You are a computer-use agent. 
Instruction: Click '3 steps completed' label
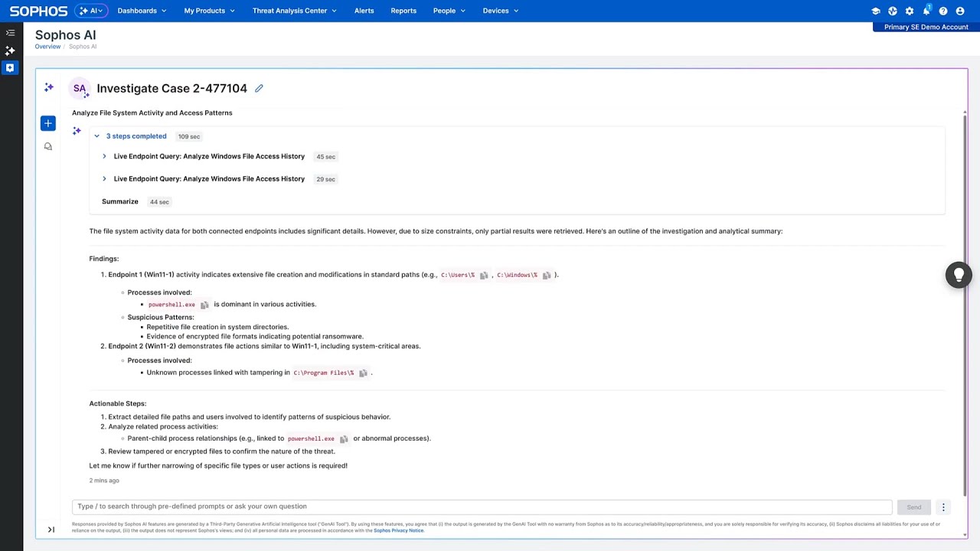(136, 136)
